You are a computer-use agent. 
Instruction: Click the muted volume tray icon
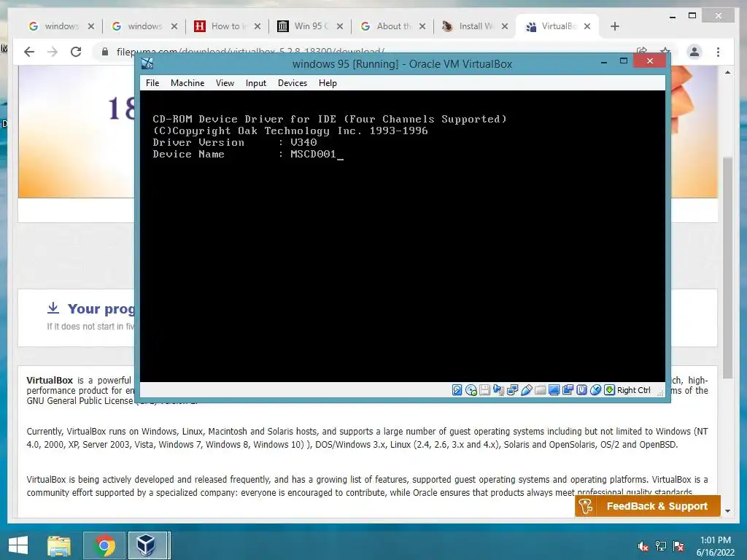(x=643, y=546)
